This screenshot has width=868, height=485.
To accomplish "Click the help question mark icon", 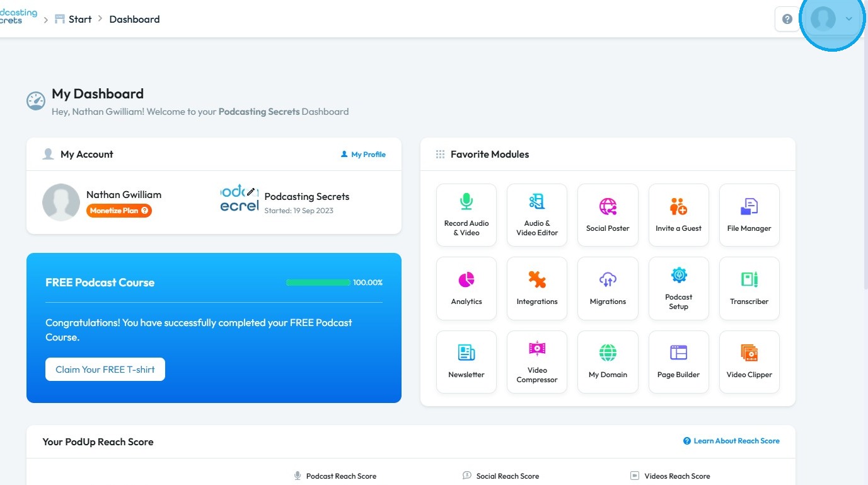I will point(787,19).
